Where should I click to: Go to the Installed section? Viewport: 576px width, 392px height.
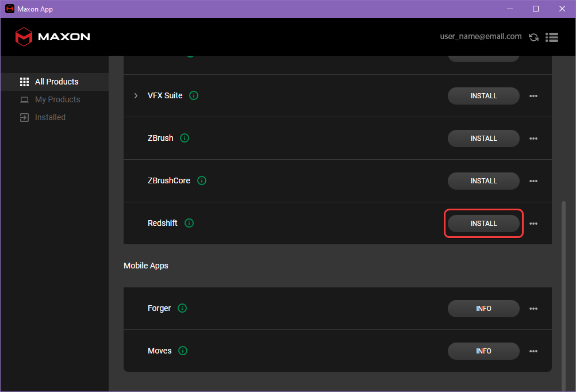(x=50, y=117)
